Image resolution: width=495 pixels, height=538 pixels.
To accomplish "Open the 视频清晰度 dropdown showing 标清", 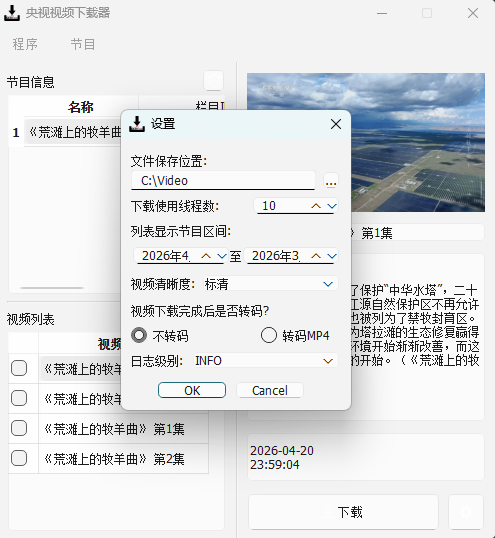I will (x=271, y=284).
